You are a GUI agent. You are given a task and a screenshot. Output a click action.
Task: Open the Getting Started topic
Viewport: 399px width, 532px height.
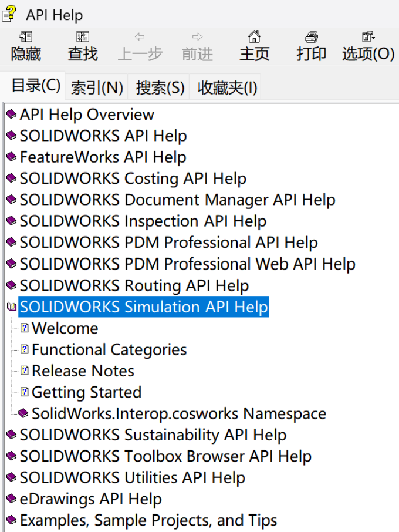[86, 392]
